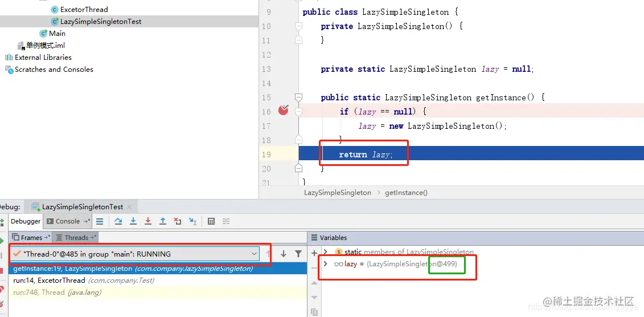Click line 13 'private static LazySimpleSingleton lazy' declaration
Screen dimensions: 644x317
pos(427,69)
